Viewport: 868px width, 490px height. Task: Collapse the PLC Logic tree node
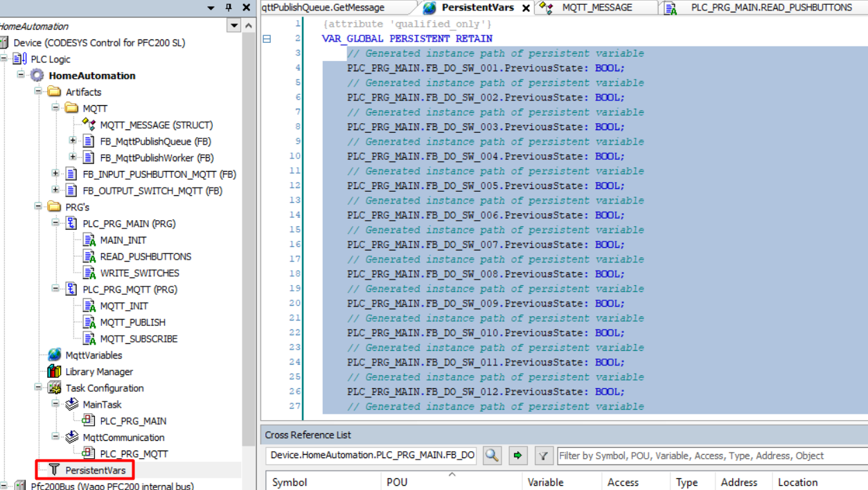point(4,59)
